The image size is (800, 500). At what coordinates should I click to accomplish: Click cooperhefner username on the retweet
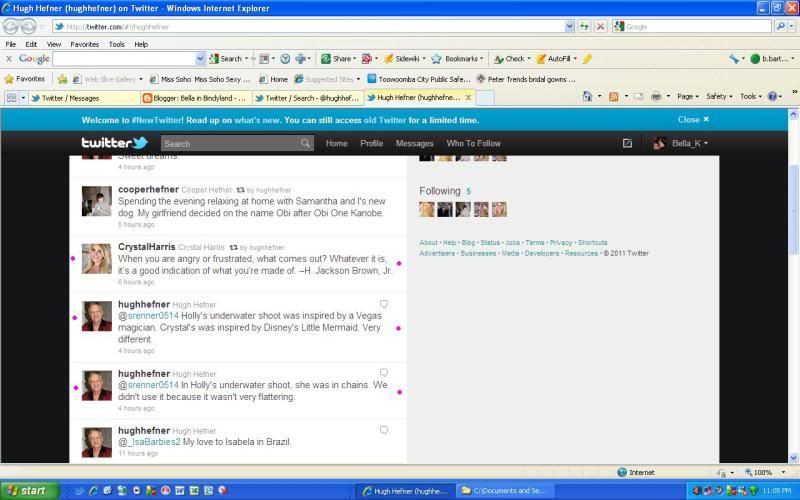[x=148, y=189]
